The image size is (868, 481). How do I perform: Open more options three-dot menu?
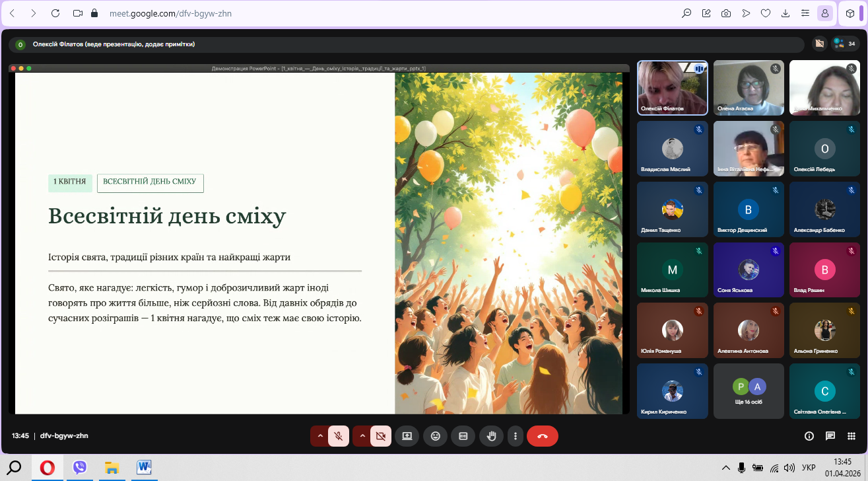click(515, 436)
